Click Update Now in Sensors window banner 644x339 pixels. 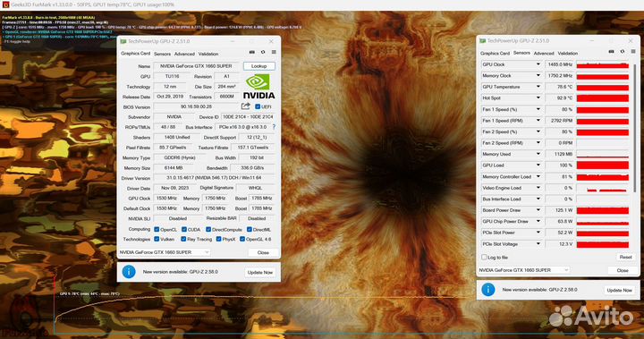[619, 290]
